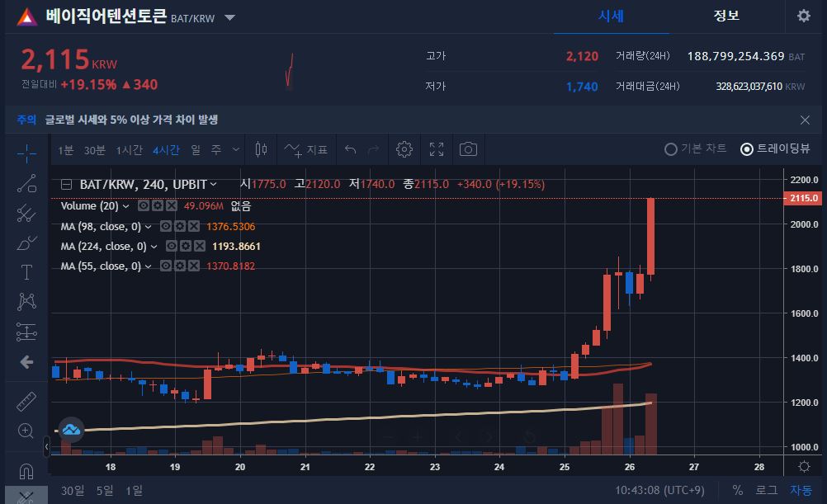
Task: Expand the MA (98, close, 0) chevron
Action: pyautogui.click(x=149, y=227)
